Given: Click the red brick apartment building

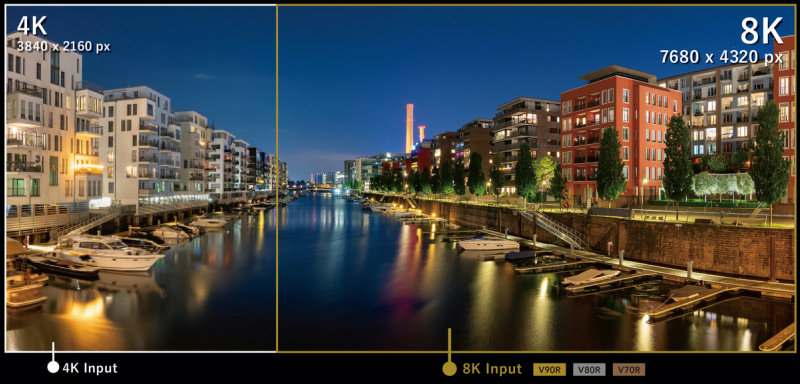Looking at the screenshot, I should click(x=619, y=135).
